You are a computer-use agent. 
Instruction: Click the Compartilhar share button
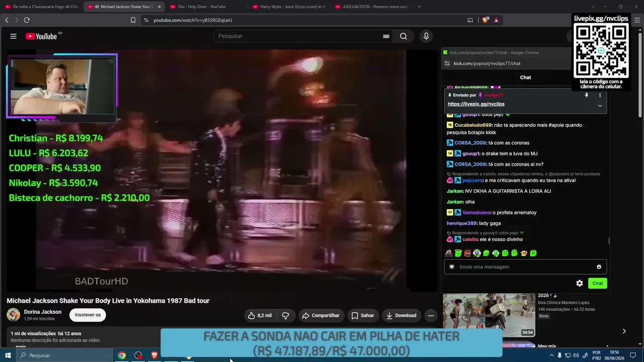click(320, 316)
